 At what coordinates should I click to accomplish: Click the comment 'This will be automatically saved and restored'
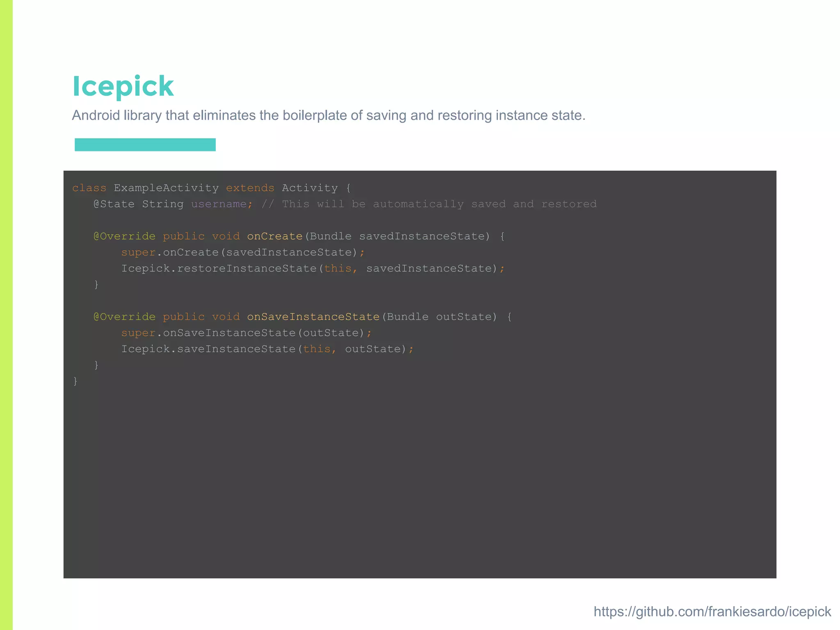(x=429, y=204)
